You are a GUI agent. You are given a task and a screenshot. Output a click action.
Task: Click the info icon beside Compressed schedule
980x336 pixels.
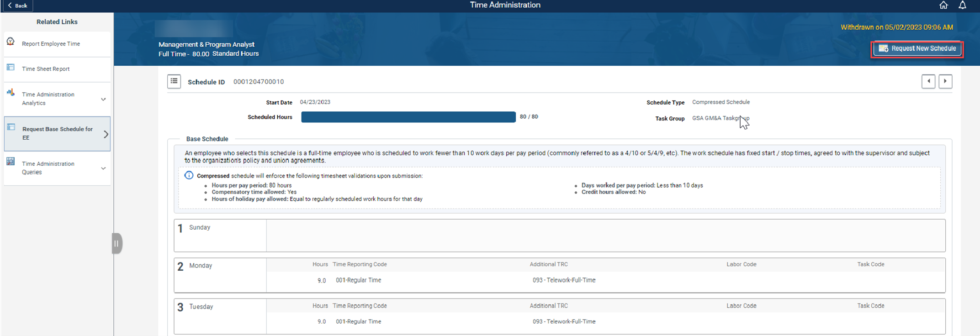pyautogui.click(x=189, y=176)
